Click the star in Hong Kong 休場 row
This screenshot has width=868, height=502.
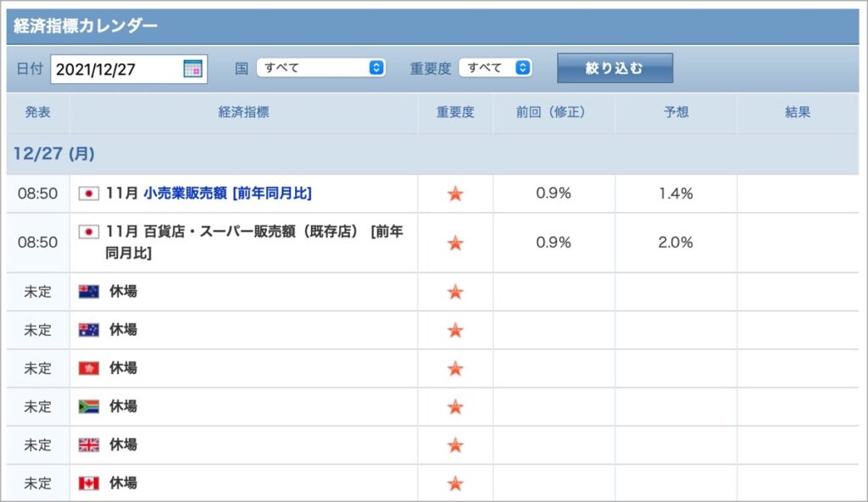pyautogui.click(x=455, y=369)
